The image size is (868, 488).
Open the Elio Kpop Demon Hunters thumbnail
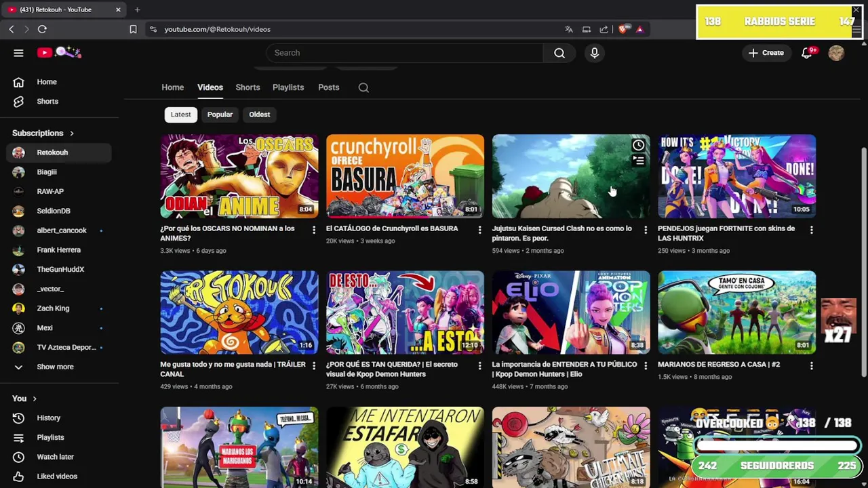(x=571, y=312)
